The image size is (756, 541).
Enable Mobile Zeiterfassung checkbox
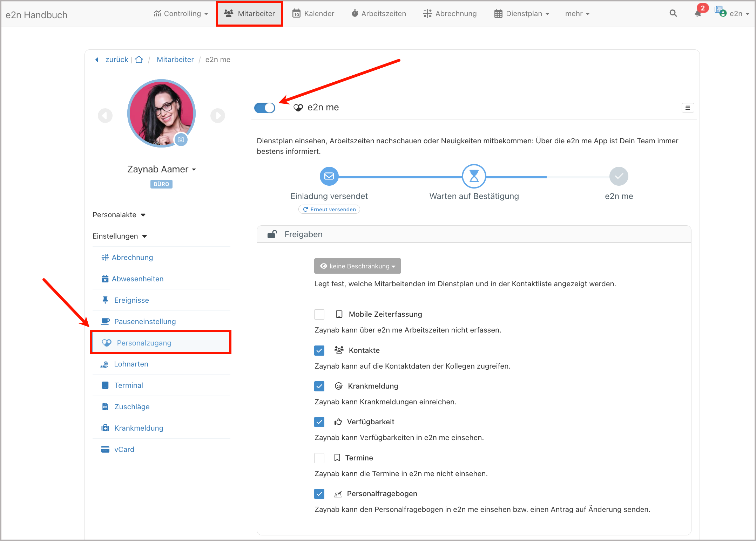pos(319,314)
